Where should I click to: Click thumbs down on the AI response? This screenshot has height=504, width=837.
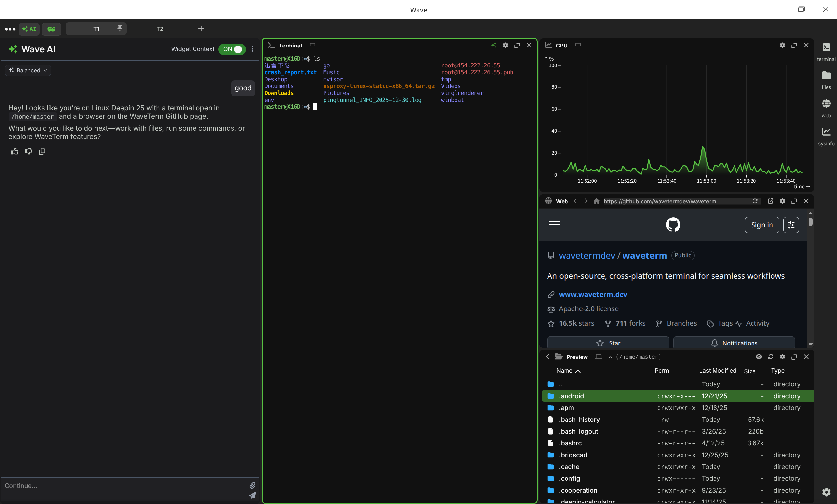point(28,152)
